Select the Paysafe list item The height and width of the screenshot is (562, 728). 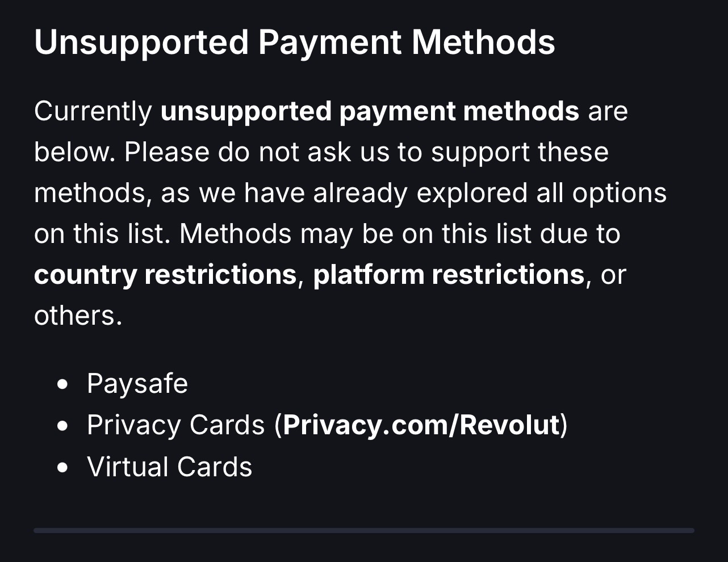137,383
